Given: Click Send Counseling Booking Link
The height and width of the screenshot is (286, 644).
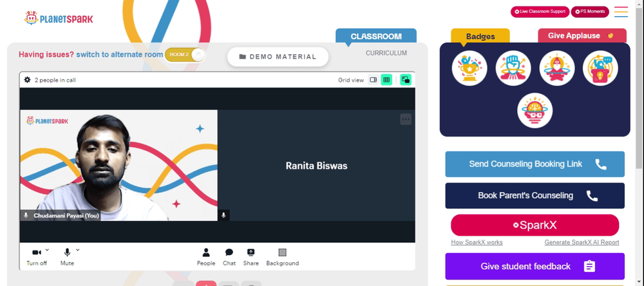Looking at the screenshot, I should click(535, 164).
